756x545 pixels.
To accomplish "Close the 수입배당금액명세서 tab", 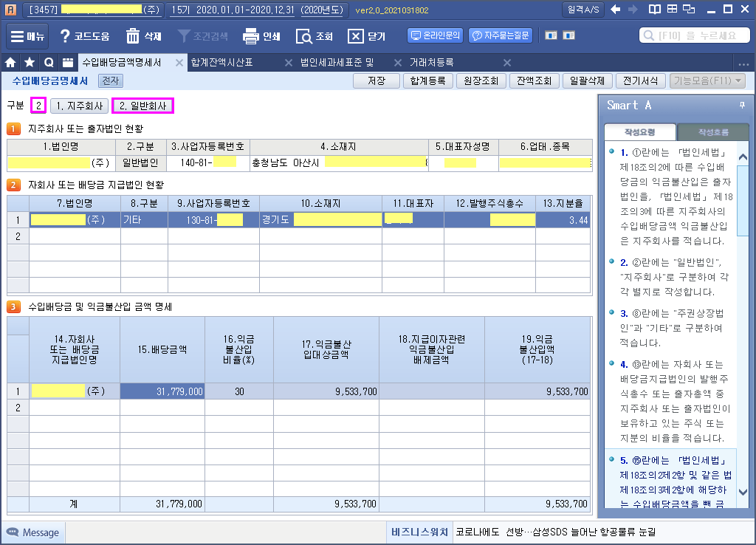I will coord(179,63).
